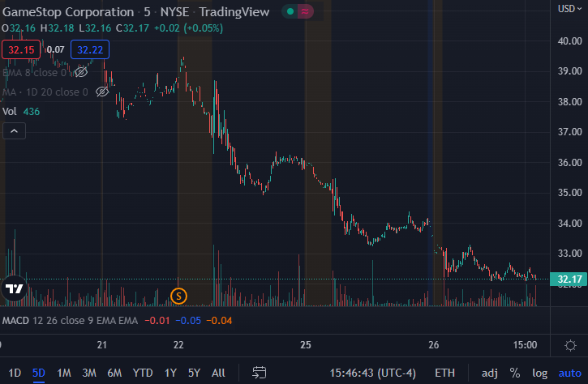
Task: Select the 5D time range
Action: click(x=39, y=373)
